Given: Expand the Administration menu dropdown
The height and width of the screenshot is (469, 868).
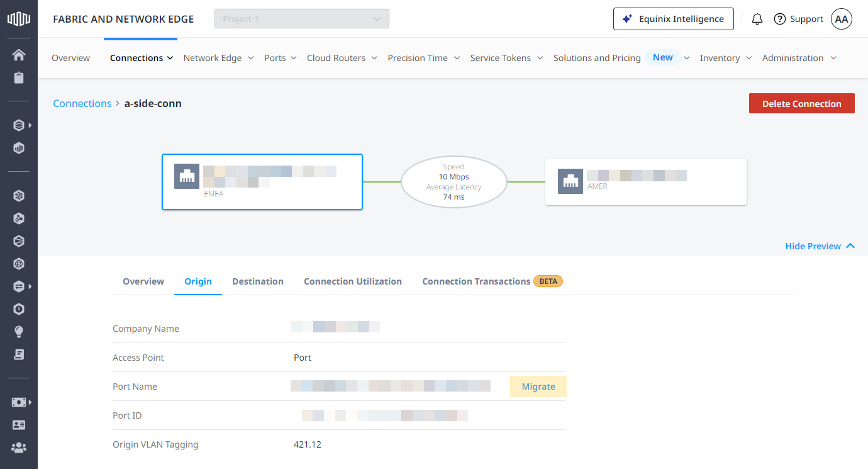Looking at the screenshot, I should 833,58.
